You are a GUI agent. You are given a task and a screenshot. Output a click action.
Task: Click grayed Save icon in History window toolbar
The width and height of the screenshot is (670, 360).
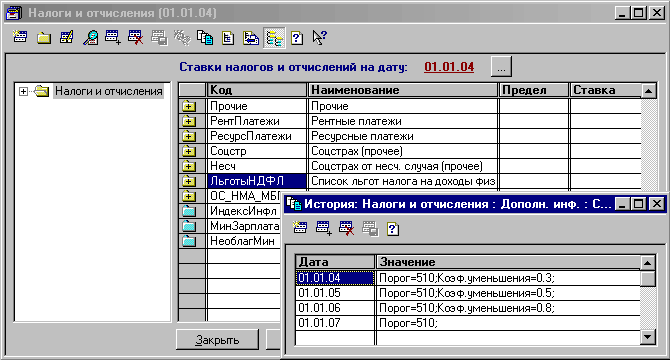[370, 228]
